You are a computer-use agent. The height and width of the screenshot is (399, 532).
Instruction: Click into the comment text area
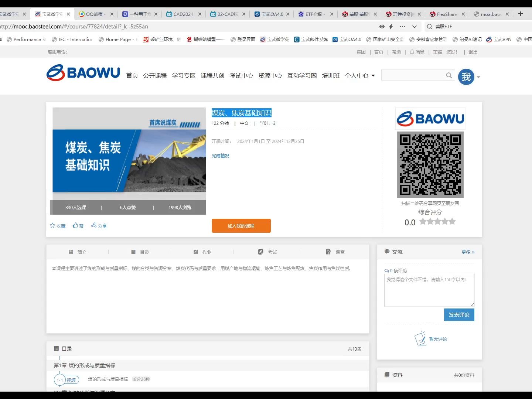coord(429,290)
